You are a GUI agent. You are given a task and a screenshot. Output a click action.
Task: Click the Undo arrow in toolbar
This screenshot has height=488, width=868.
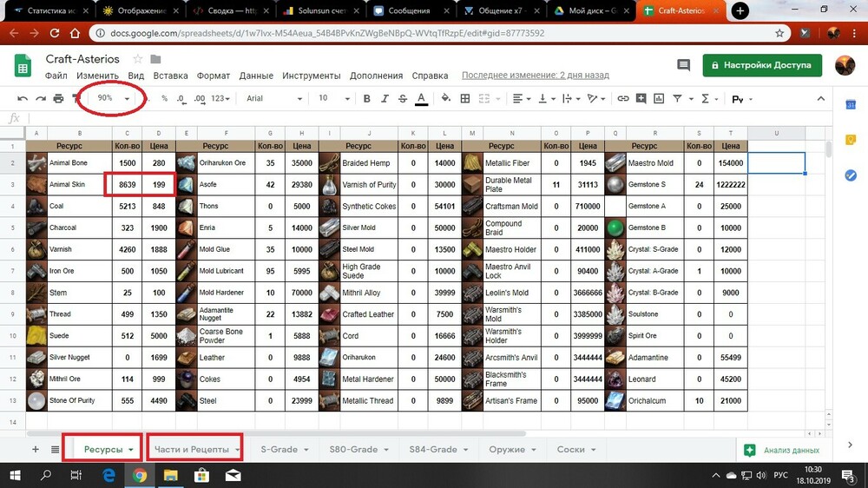pos(23,98)
